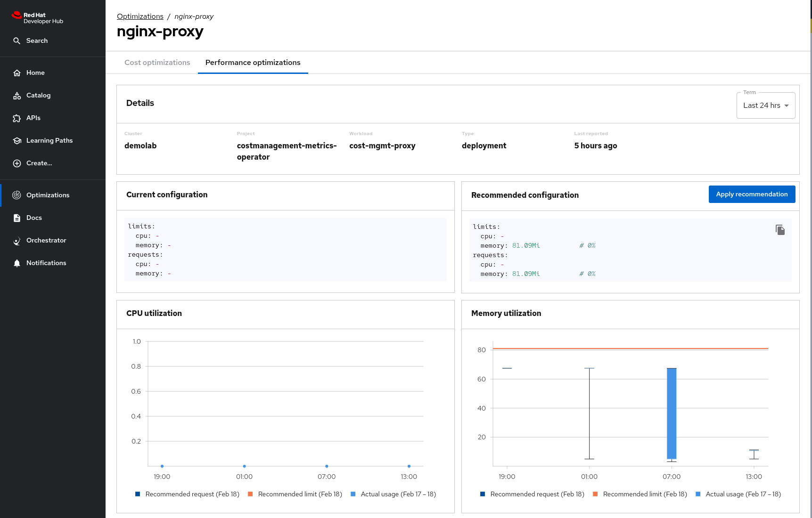
Task: Click the Orchestrator icon in sidebar
Action: coord(17,241)
